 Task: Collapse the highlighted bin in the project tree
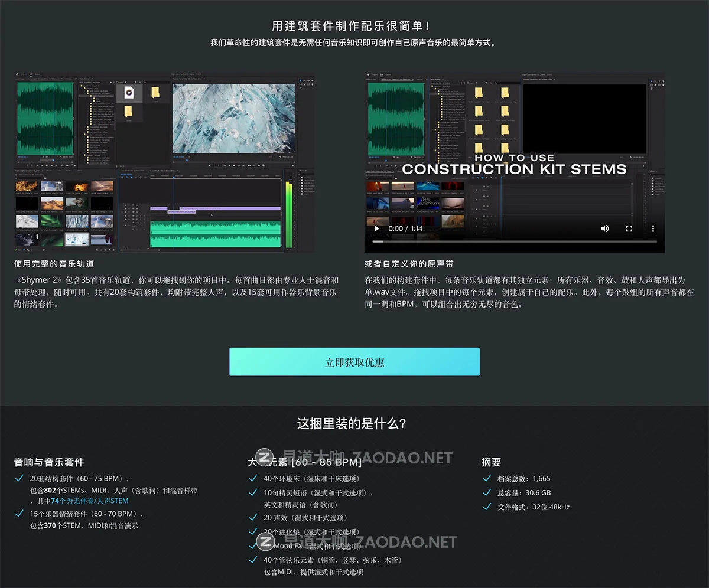click(x=88, y=96)
